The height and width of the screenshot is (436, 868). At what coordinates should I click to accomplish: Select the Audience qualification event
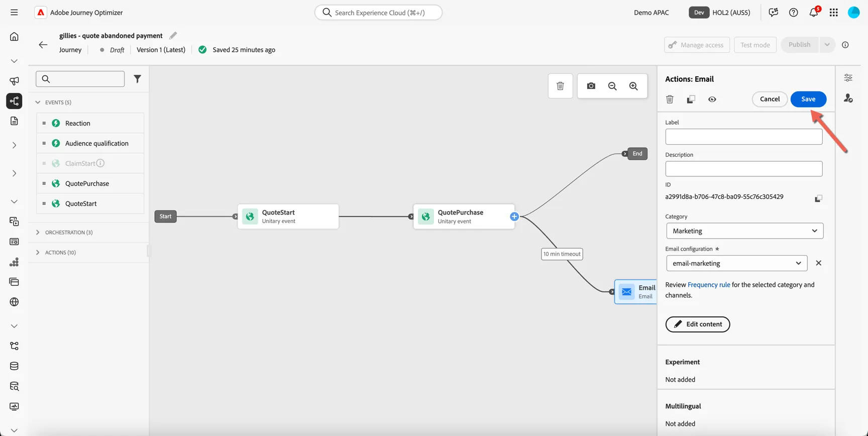tap(90, 143)
